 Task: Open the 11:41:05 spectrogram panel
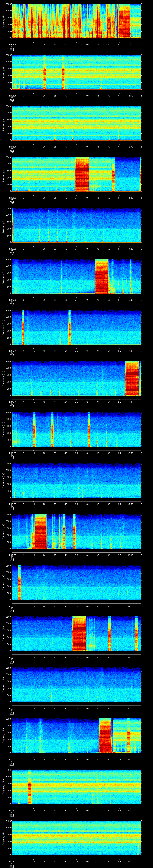[77, 123]
